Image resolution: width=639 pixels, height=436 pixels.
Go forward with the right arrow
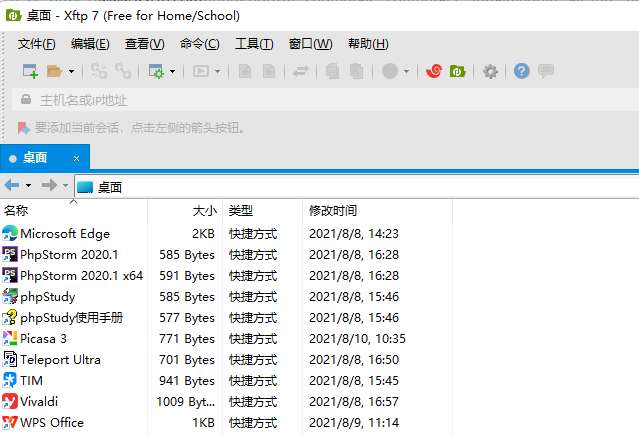49,185
